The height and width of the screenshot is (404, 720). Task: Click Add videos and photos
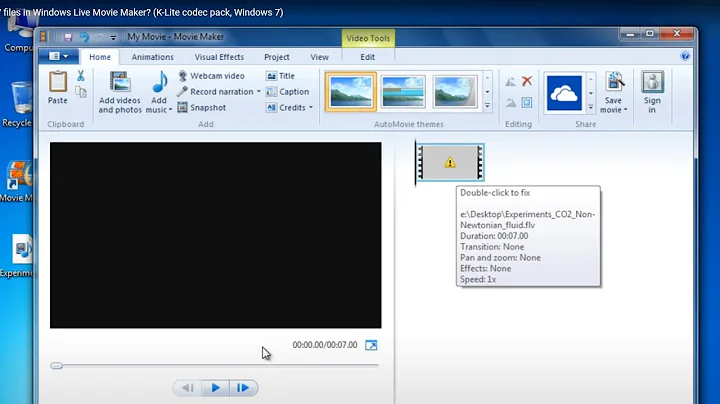(x=120, y=92)
